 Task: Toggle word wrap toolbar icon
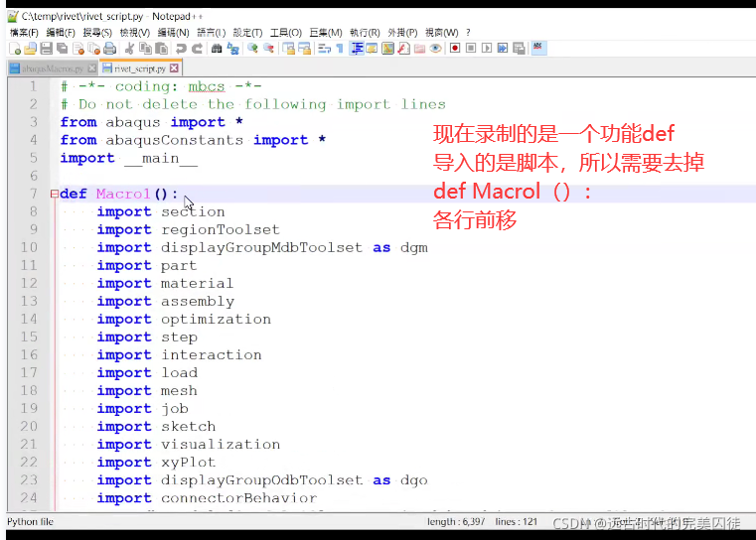coord(324,49)
